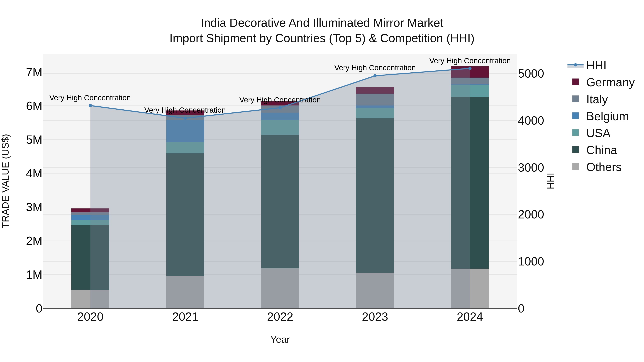Viewport: 644px width, 362px height.
Task: Click the 7M trade value axis tick
Action: tap(34, 72)
